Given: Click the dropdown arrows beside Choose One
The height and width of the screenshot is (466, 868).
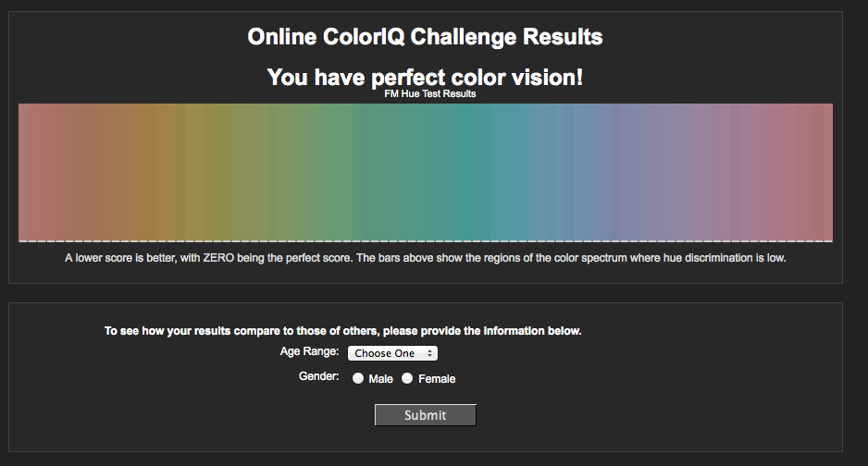Looking at the screenshot, I should 429,353.
